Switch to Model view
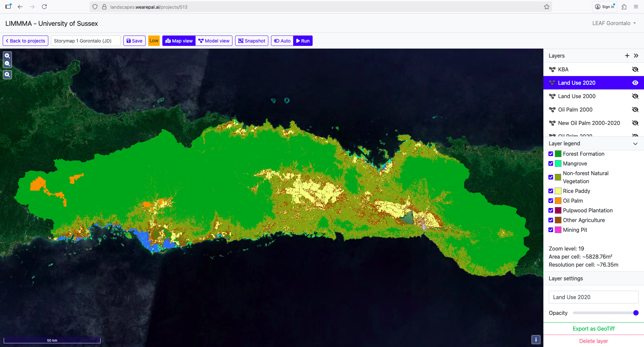Image resolution: width=644 pixels, height=347 pixels. 214,41
